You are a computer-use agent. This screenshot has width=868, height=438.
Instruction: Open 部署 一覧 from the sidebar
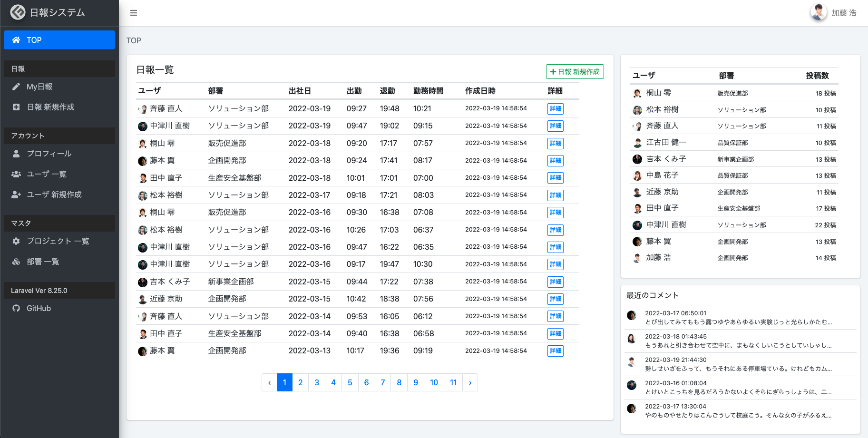coord(43,262)
